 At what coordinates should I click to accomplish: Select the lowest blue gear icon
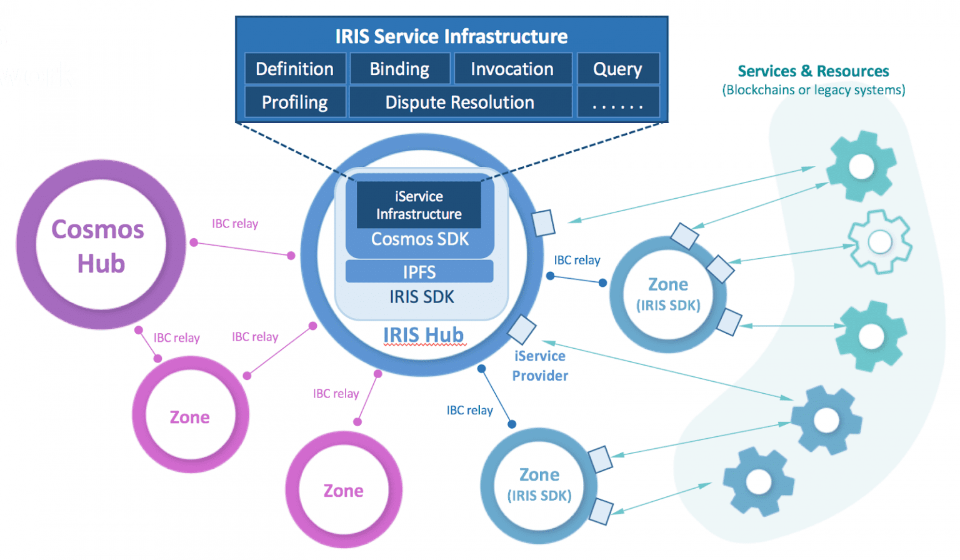tap(759, 481)
